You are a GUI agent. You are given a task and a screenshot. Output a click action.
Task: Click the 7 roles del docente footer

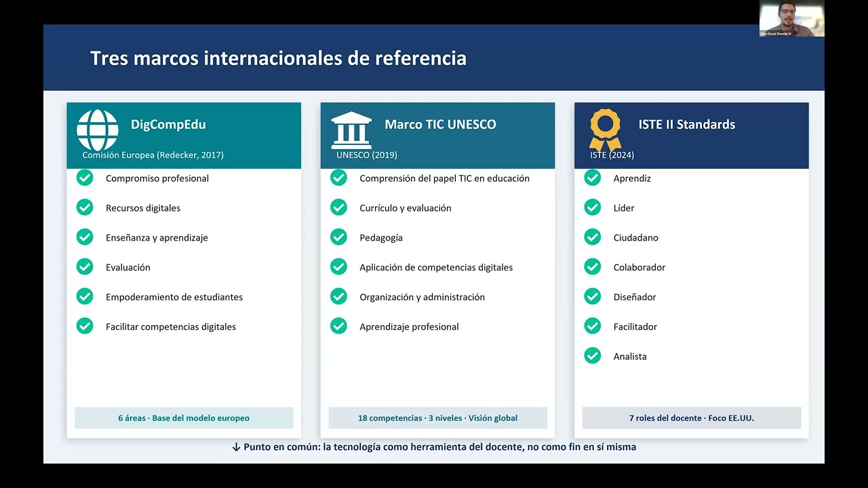pyautogui.click(x=692, y=418)
